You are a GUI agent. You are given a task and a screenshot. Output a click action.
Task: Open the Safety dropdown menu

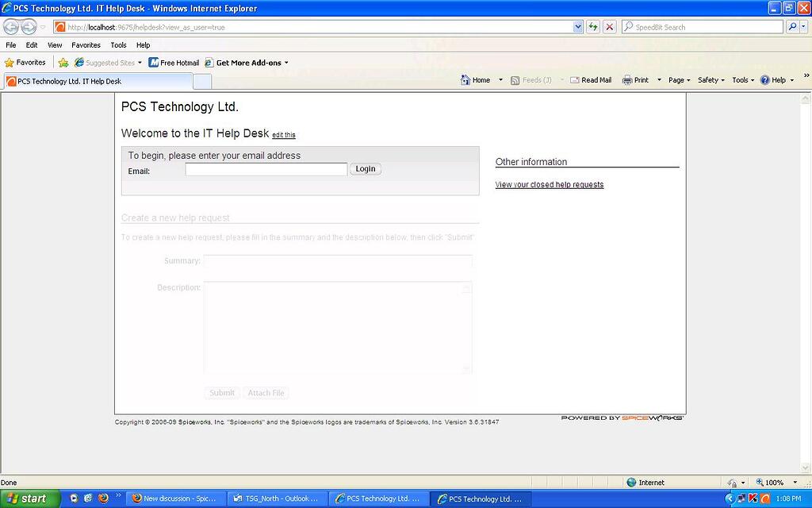pyautogui.click(x=709, y=79)
